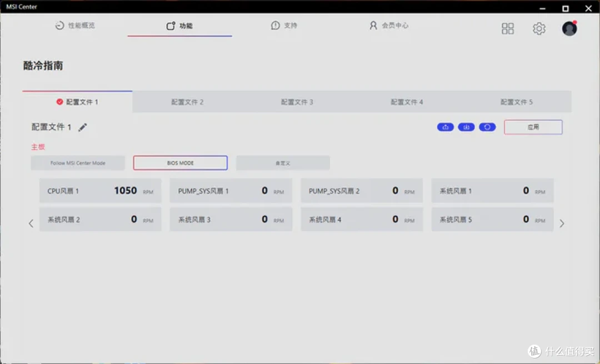
Task: Select 系统风扇 5 fan card
Action: point(492,219)
